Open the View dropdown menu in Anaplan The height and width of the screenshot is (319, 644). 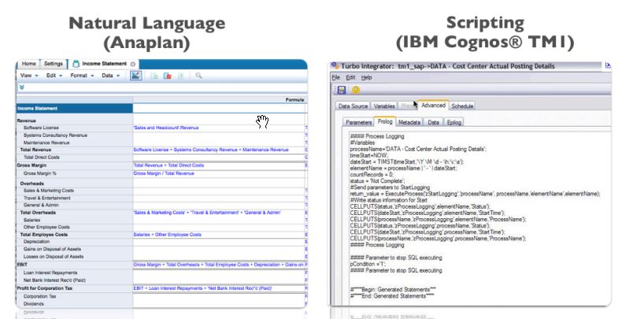click(29, 76)
